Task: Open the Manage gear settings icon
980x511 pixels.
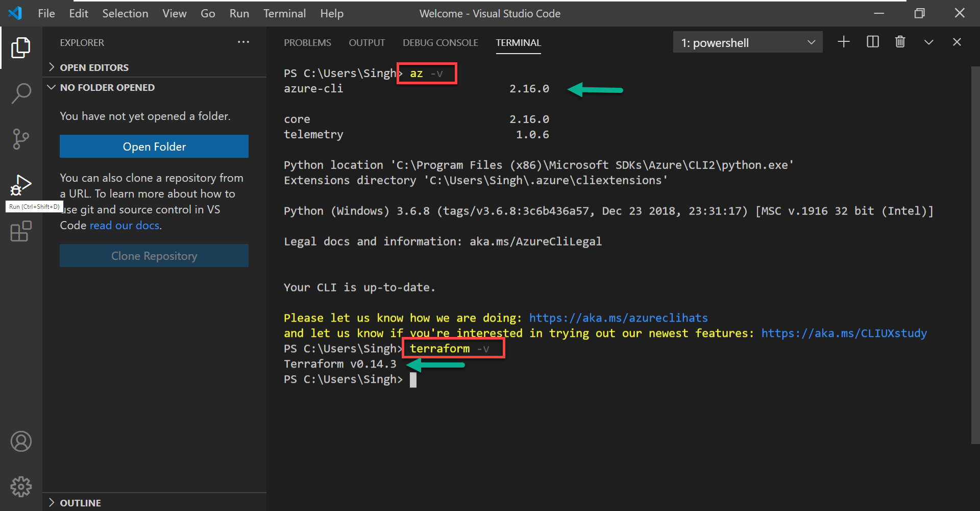Action: 21,486
